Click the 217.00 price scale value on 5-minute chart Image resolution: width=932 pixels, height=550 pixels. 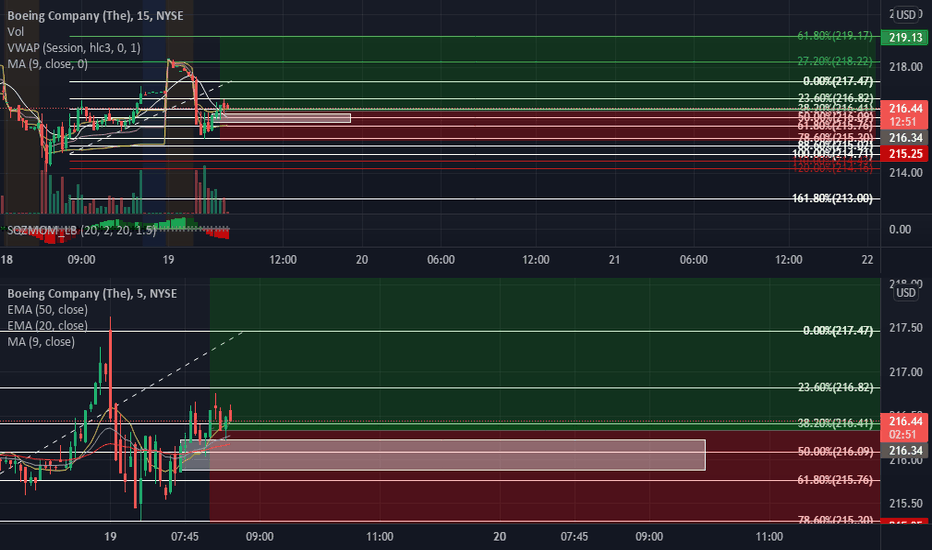click(906, 372)
